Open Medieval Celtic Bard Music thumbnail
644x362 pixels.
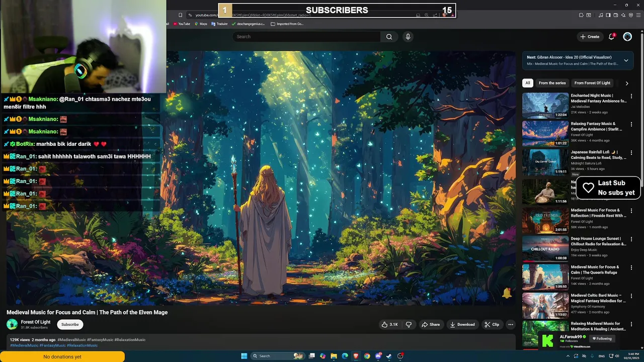[545, 305]
